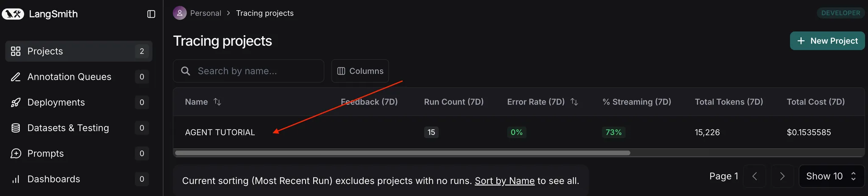Image resolution: width=868 pixels, height=196 pixels.
Task: Open Projects in the sidebar
Action: [x=45, y=51]
